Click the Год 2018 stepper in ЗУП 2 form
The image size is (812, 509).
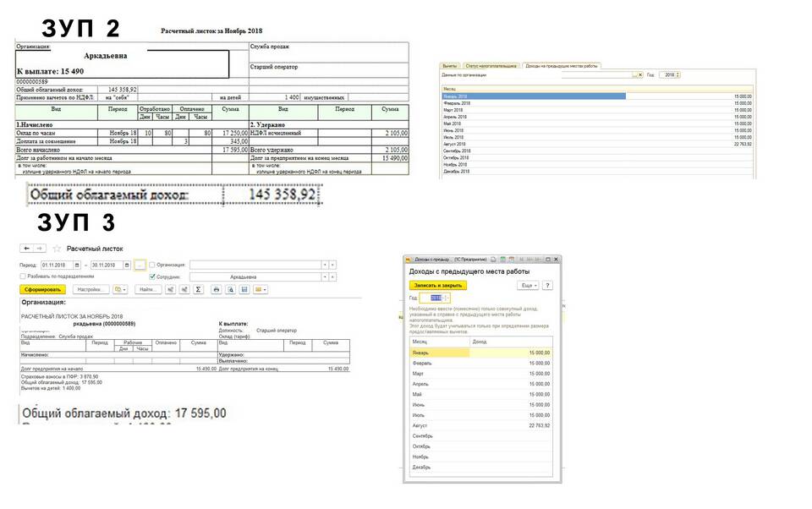pyautogui.click(x=678, y=75)
